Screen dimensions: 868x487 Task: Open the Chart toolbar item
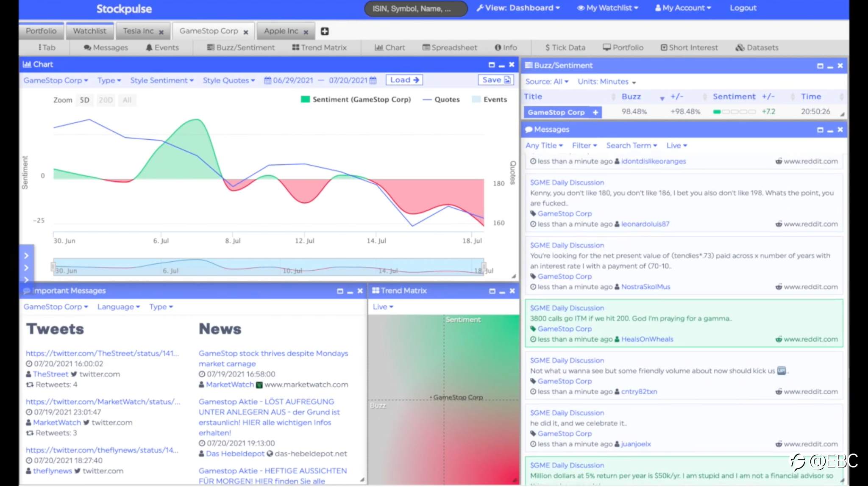(389, 47)
